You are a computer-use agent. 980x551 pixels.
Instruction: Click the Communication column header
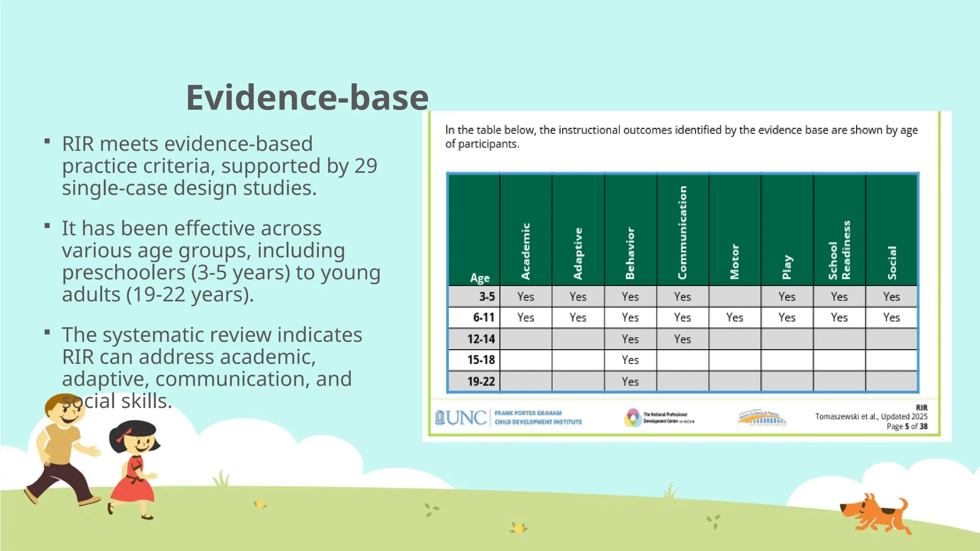pos(682,232)
